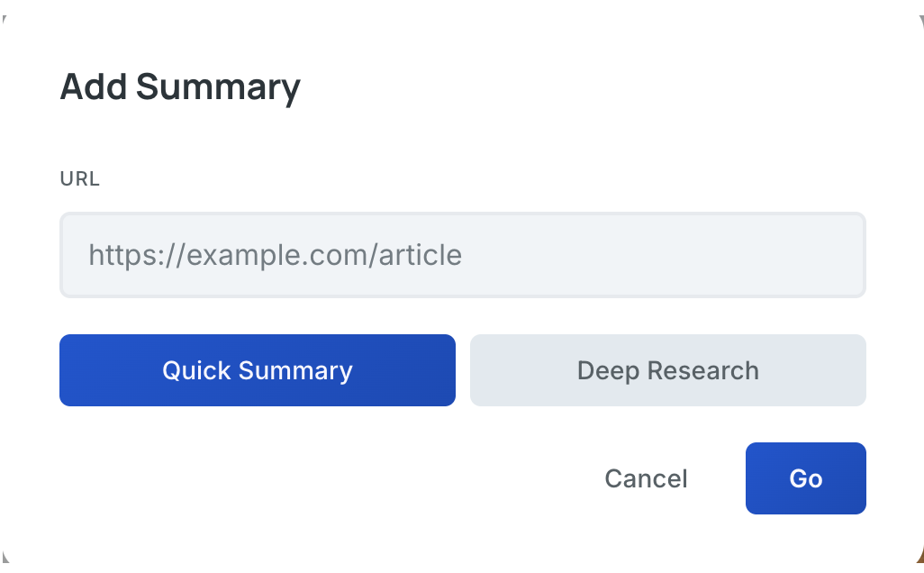Click the Add Summary dialog title
The height and width of the screenshot is (573, 924).
180,87
